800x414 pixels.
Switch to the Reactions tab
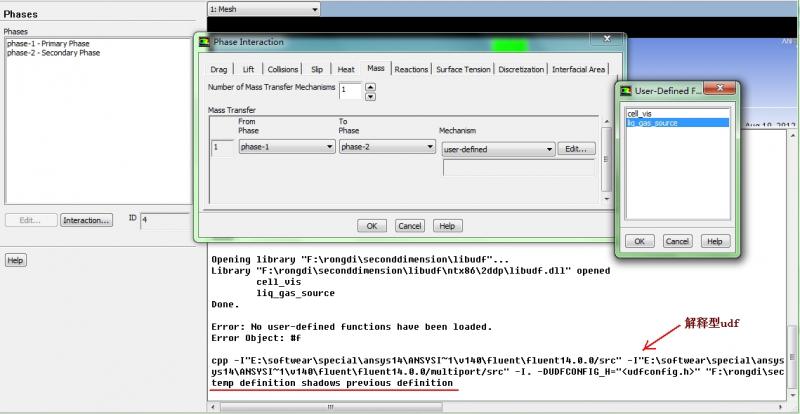click(411, 69)
